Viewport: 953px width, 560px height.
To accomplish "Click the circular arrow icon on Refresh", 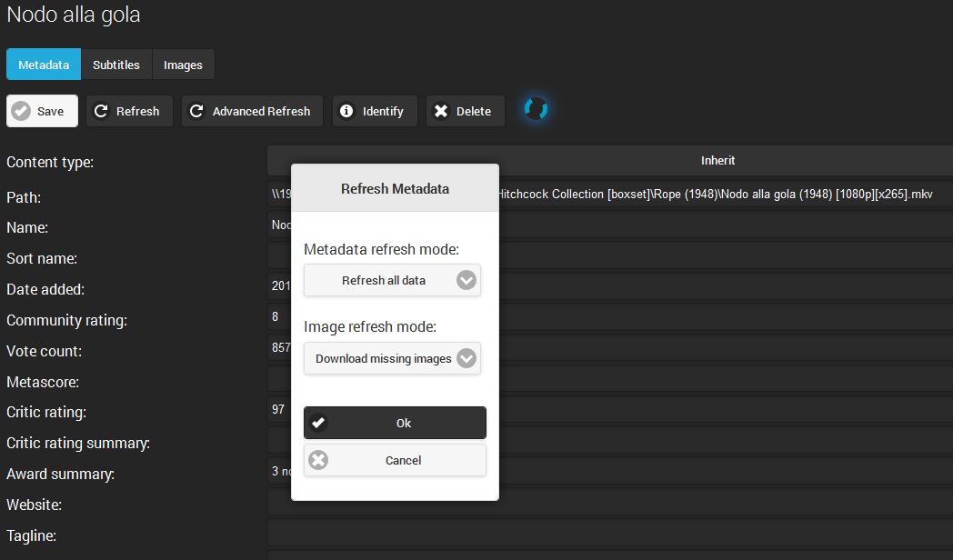I will point(101,111).
